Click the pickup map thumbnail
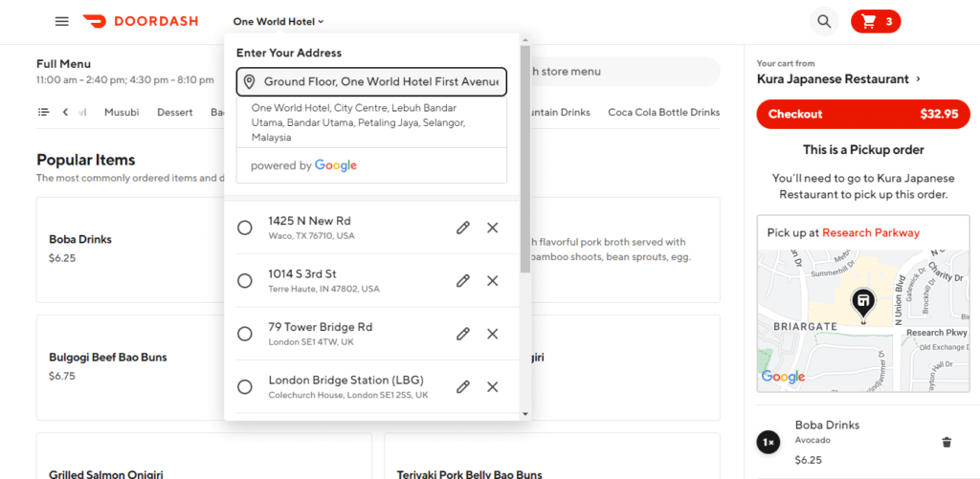This screenshot has width=980, height=479. pos(863,321)
